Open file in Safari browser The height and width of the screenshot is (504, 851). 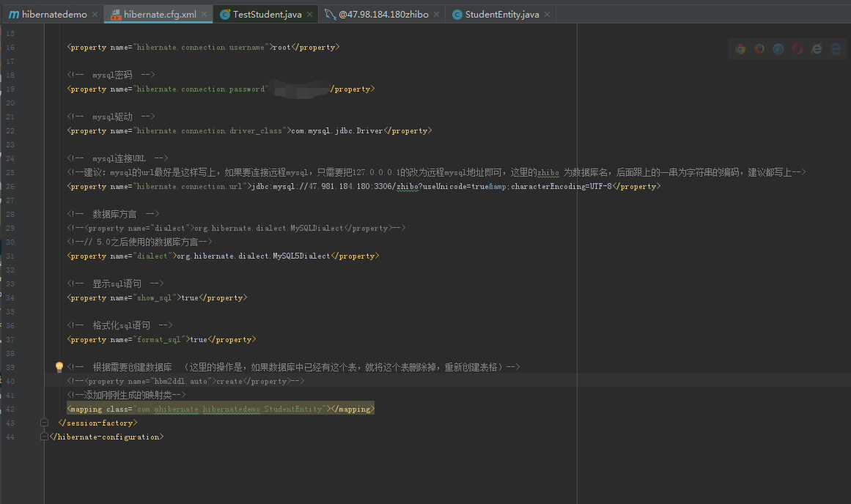[x=778, y=49]
